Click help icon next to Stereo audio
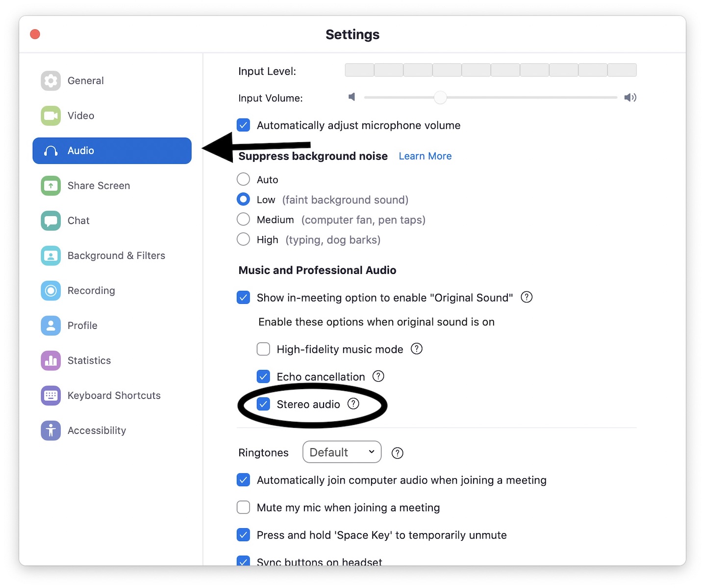The width and height of the screenshot is (705, 588). (353, 404)
